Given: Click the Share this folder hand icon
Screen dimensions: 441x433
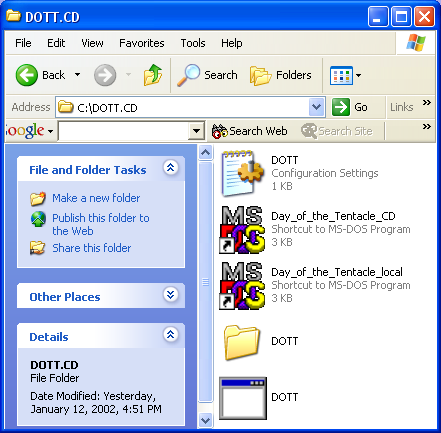Looking at the screenshot, I should pos(37,248).
